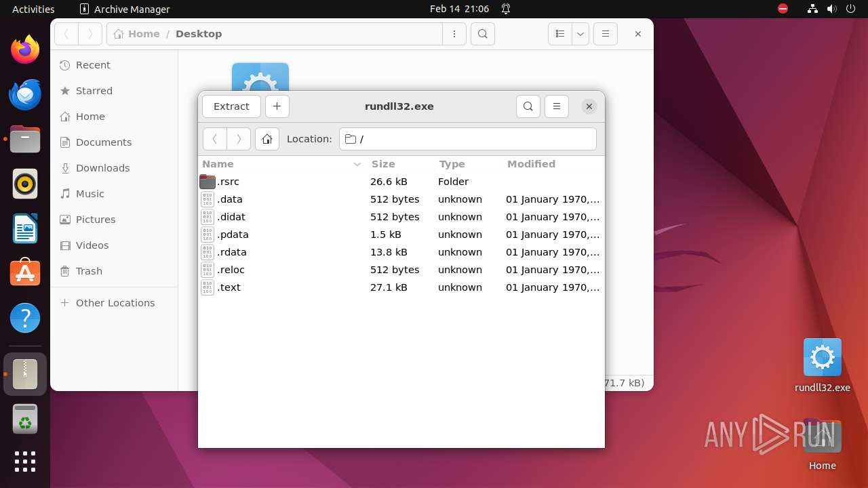The image size is (868, 488).
Task: Select the .data file entry
Action: [401, 199]
